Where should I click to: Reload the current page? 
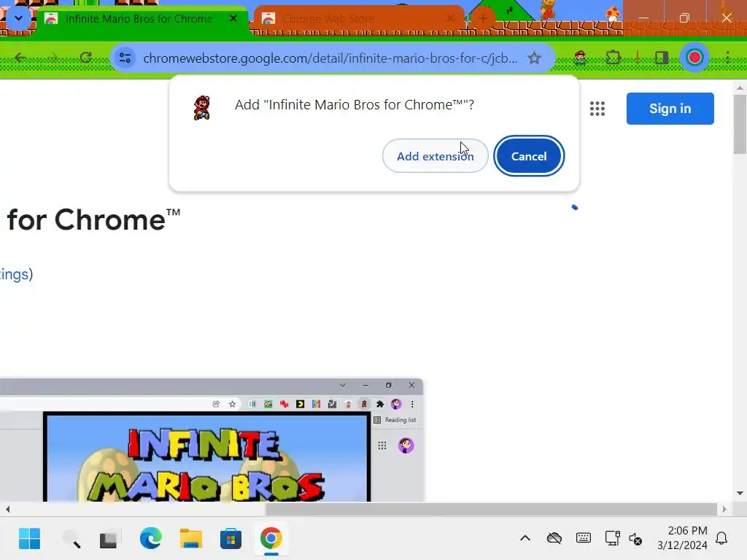(86, 58)
